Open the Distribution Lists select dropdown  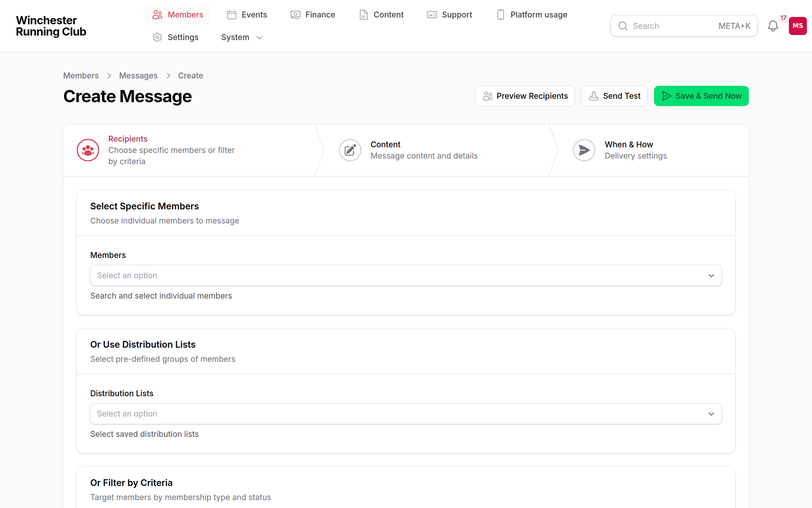point(406,414)
